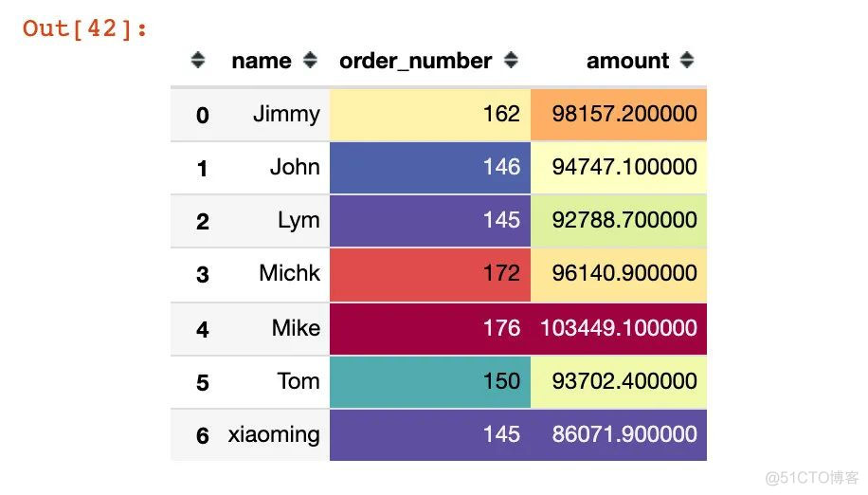Click xiaoming's amount 86071.900000 cell
Viewport: 868px width, 495px height.
pyautogui.click(x=619, y=435)
